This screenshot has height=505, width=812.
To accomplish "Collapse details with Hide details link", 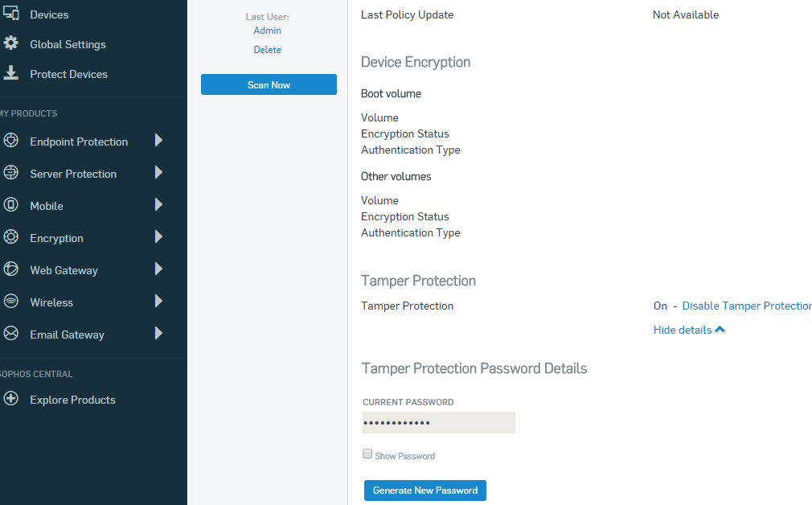I will pyautogui.click(x=689, y=330).
